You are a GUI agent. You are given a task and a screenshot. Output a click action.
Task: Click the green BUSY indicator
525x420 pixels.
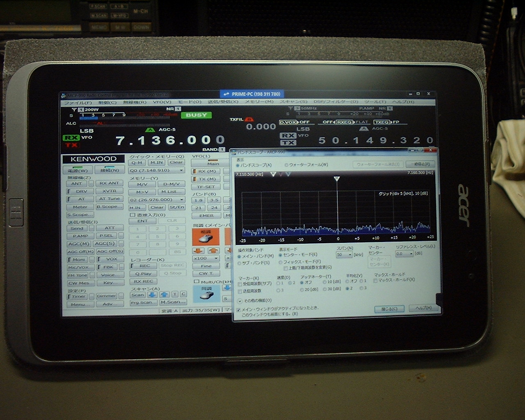(x=196, y=115)
